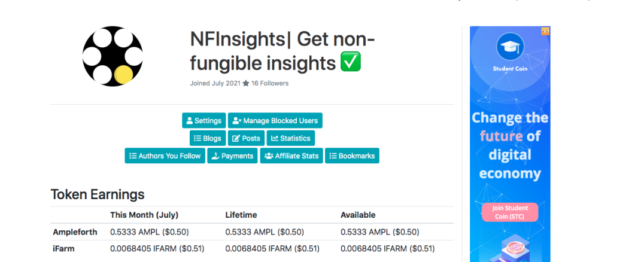
Task: Click the Token Earnings heading
Action: (x=98, y=194)
